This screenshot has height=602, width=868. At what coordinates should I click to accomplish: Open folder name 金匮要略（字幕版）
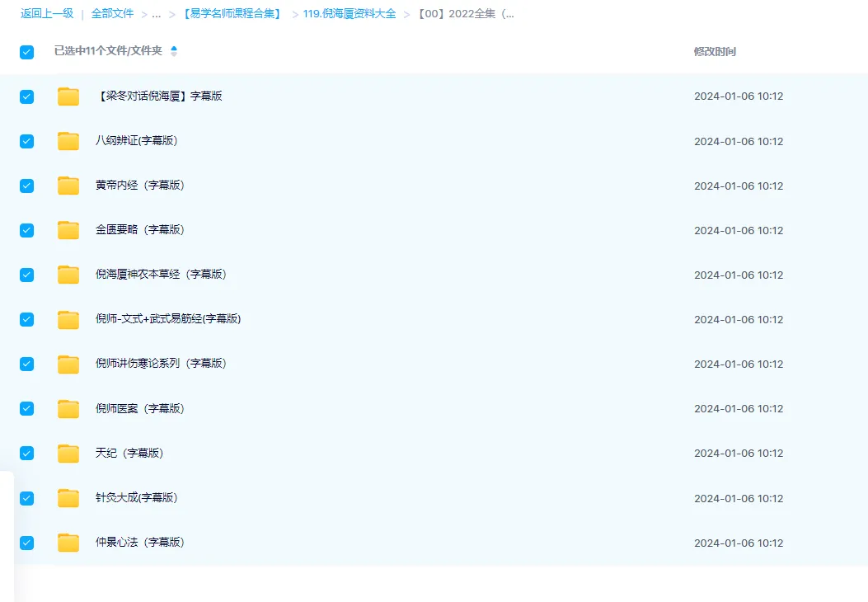[140, 229]
